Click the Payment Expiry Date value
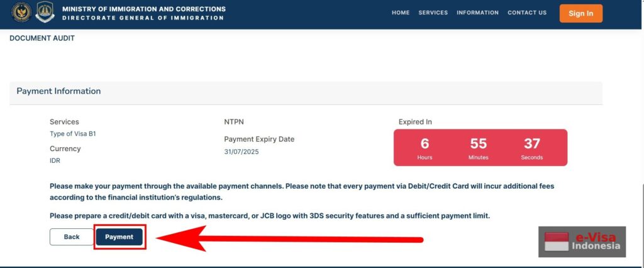The image size is (644, 268). pyautogui.click(x=241, y=152)
